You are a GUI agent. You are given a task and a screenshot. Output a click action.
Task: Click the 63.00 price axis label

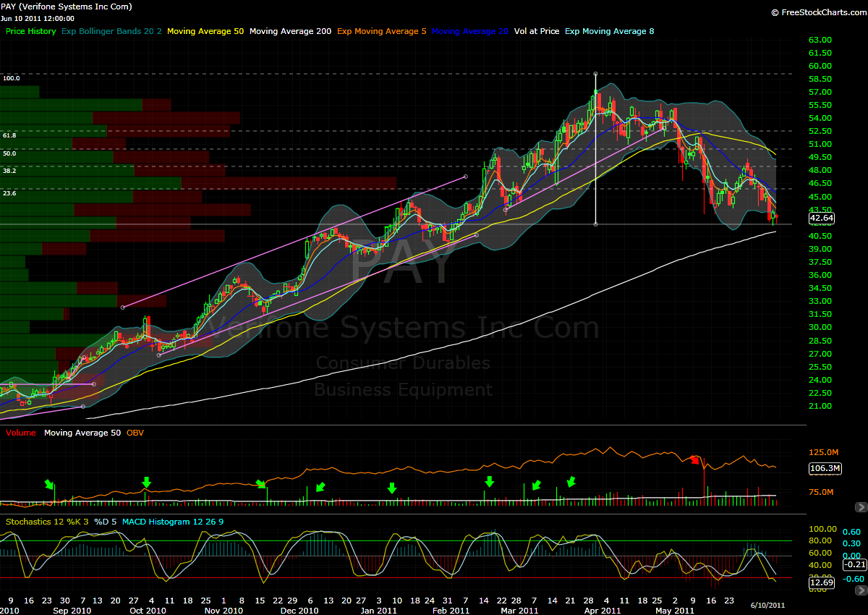tap(820, 41)
